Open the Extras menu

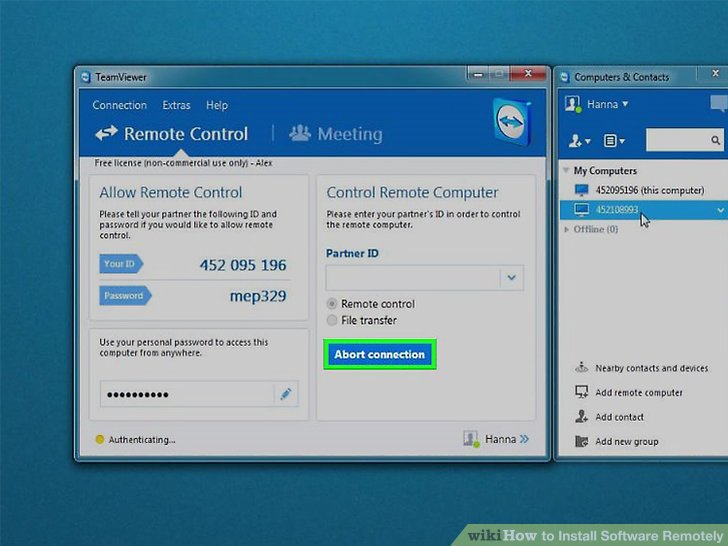(176, 105)
